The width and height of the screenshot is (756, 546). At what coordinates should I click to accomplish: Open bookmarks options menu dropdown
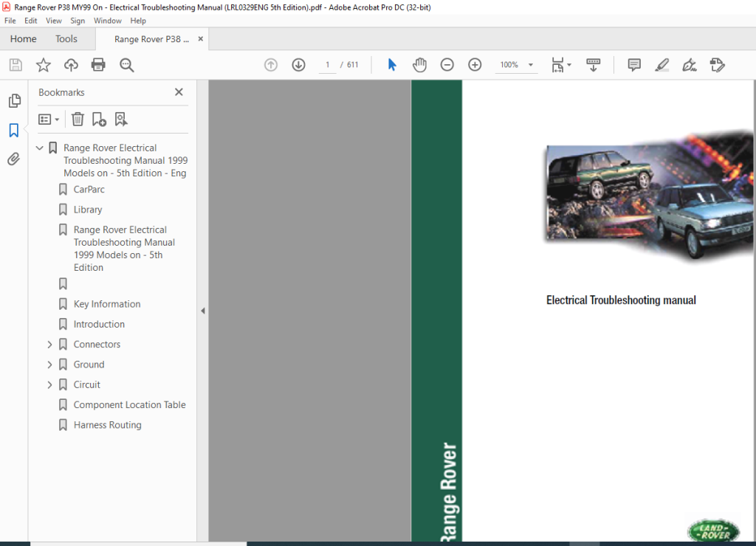[49, 119]
